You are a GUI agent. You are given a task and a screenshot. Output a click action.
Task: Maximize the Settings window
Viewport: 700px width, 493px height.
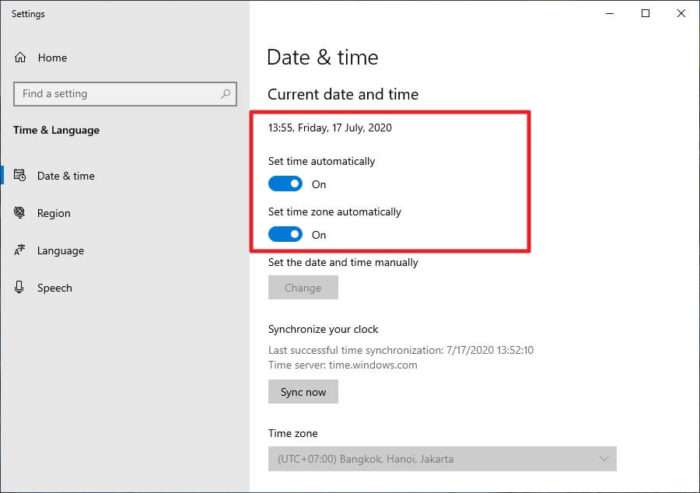pyautogui.click(x=645, y=13)
